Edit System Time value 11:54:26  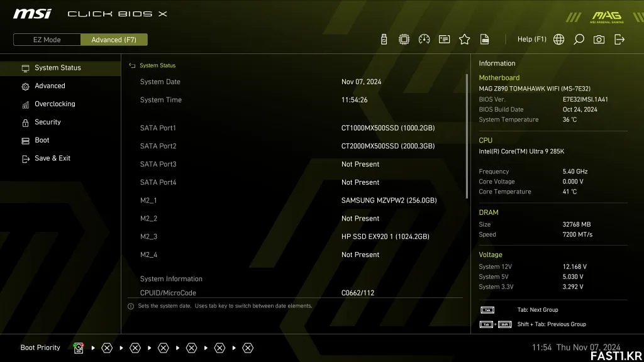click(354, 100)
